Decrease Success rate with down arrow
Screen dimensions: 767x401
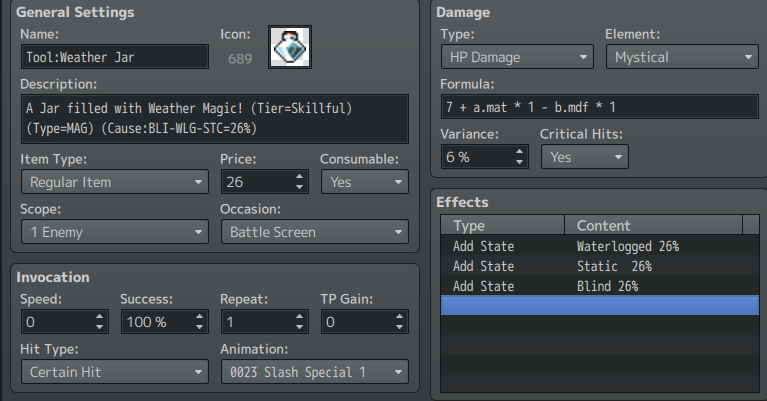(x=200, y=327)
